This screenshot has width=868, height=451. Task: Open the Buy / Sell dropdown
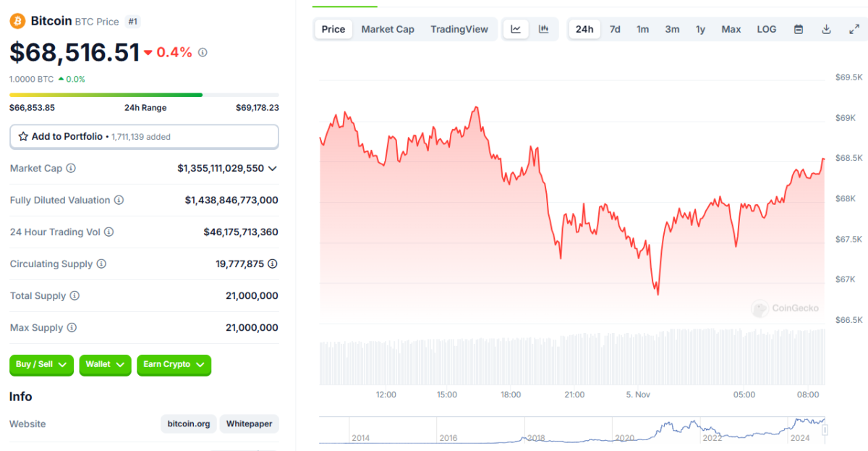pyautogui.click(x=42, y=364)
